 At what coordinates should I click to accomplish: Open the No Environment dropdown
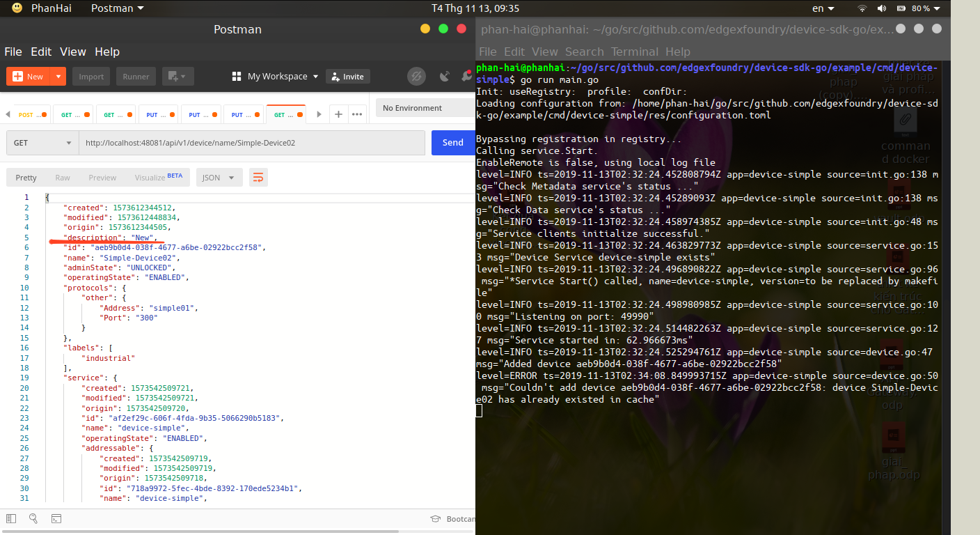click(425, 108)
